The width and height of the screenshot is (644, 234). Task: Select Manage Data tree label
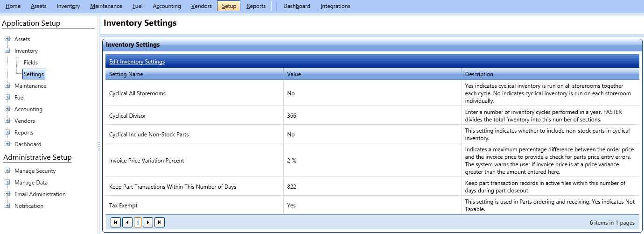[31, 183]
